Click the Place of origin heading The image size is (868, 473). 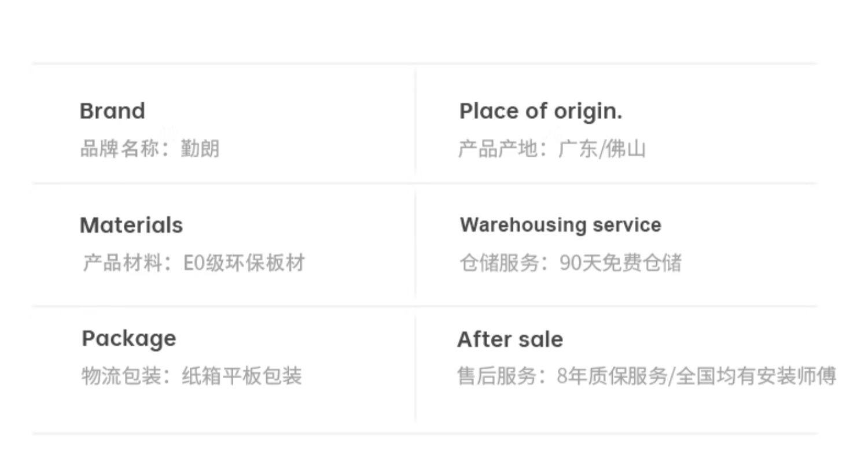point(540,111)
